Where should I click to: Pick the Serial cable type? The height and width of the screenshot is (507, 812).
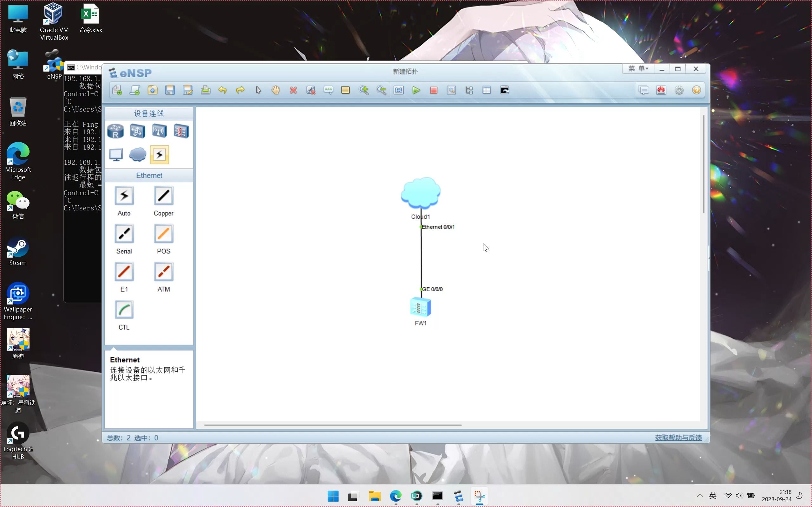tap(124, 234)
